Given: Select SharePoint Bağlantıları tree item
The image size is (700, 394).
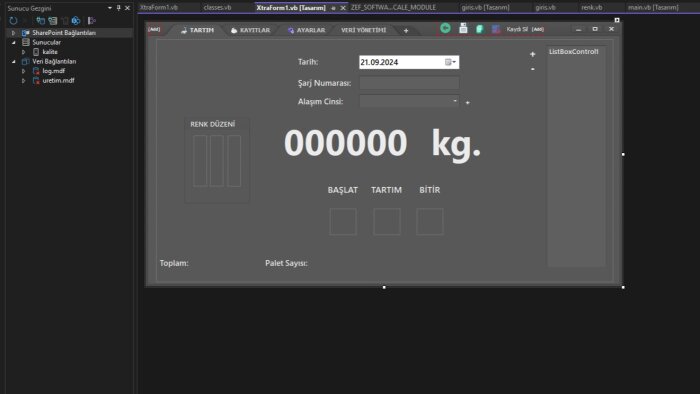Looking at the screenshot, I should [x=64, y=33].
